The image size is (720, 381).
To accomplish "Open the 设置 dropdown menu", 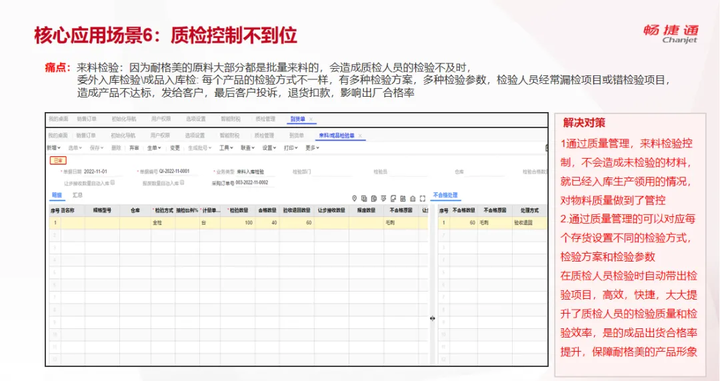I will (269, 148).
